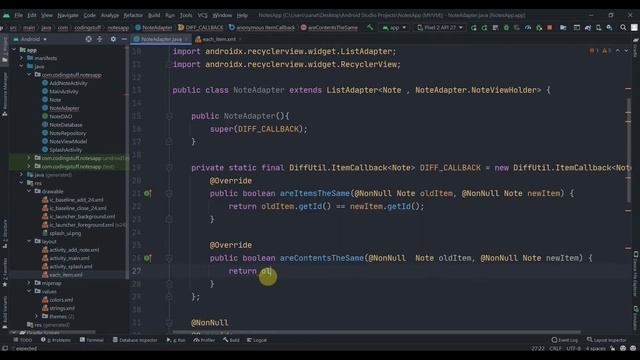Click the select opened file target icon
The image size is (640, 360).
tap(89, 39)
